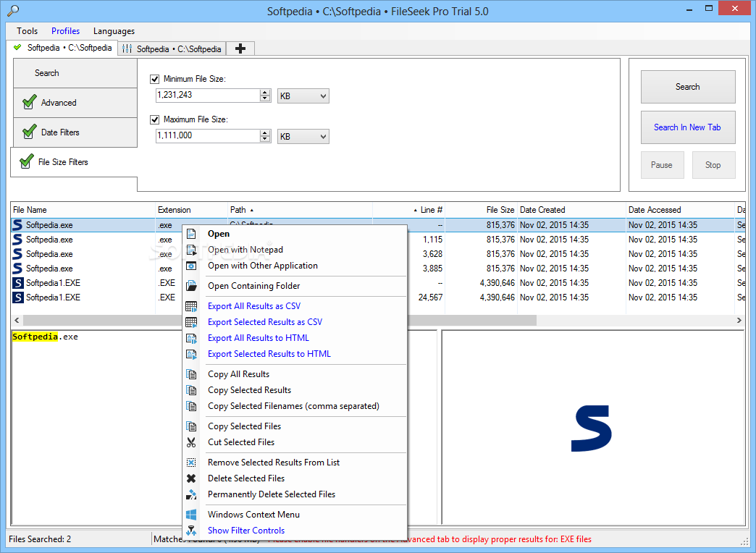Image resolution: width=756 pixels, height=553 pixels.
Task: Decrease the Minimum File Size with the down arrow
Action: (265, 98)
